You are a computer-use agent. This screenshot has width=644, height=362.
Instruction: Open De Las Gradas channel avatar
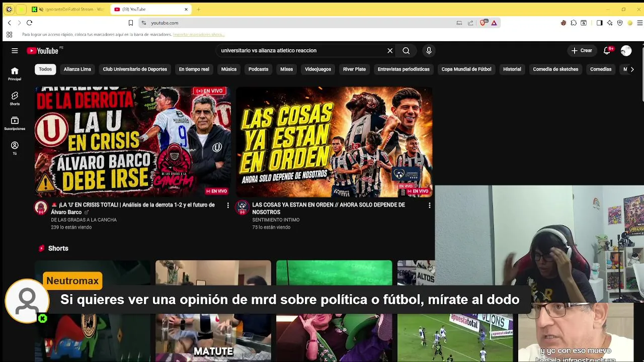(41, 208)
